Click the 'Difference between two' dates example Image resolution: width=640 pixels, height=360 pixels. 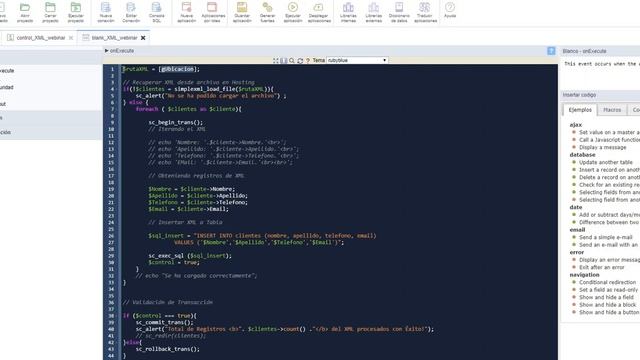[609, 222]
